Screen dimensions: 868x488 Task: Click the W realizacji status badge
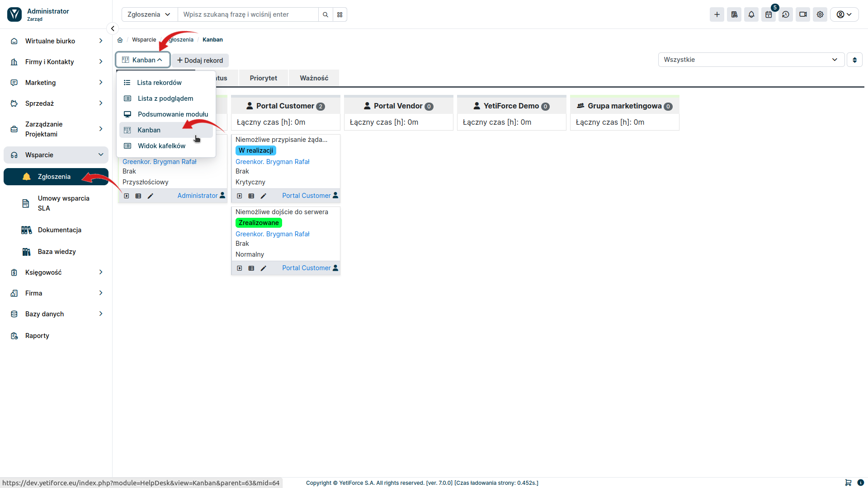pos(256,150)
